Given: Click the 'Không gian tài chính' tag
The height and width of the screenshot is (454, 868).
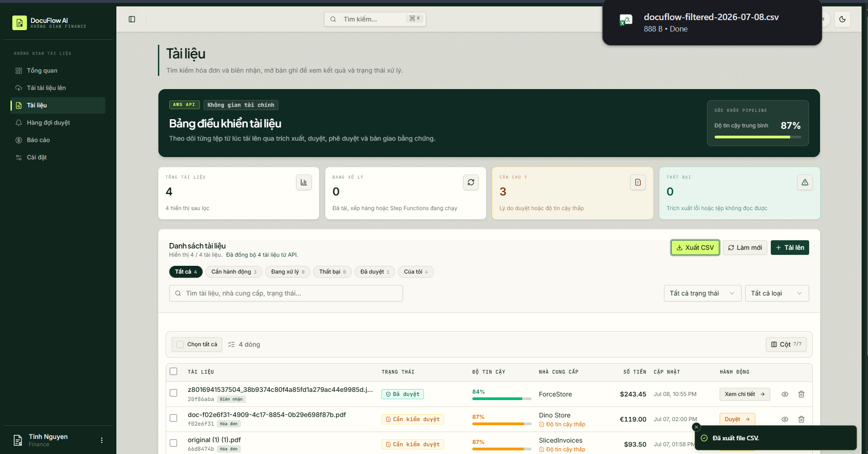Looking at the screenshot, I should tap(241, 105).
